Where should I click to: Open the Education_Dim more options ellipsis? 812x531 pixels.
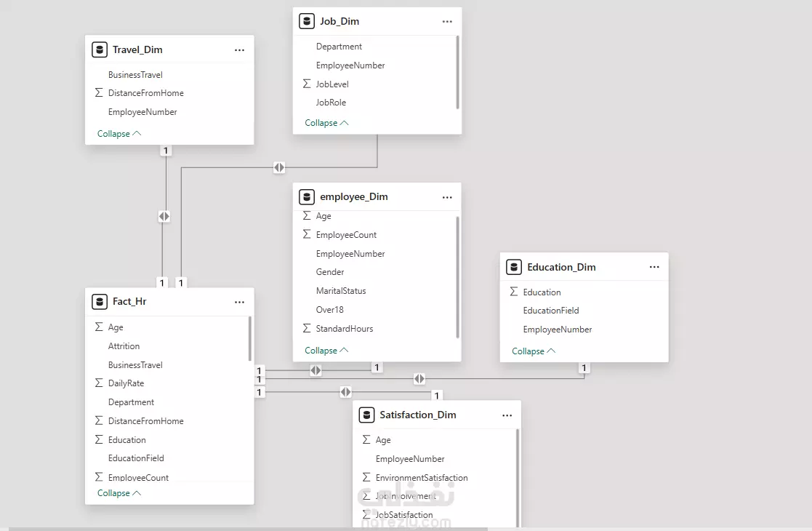(654, 267)
